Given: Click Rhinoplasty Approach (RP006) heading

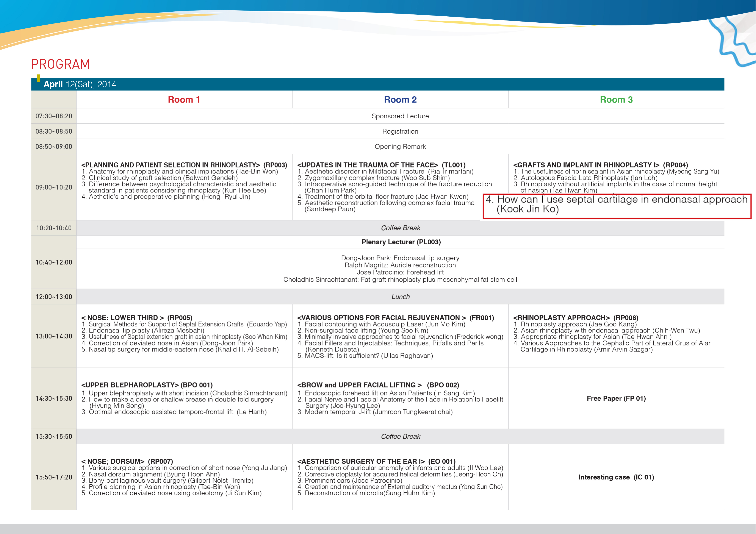Looking at the screenshot, I should pyautogui.click(x=576, y=318).
